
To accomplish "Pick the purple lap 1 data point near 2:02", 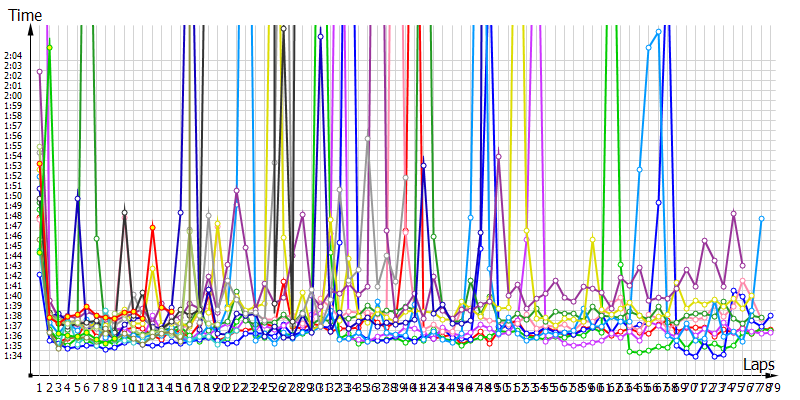I will pyautogui.click(x=40, y=72).
